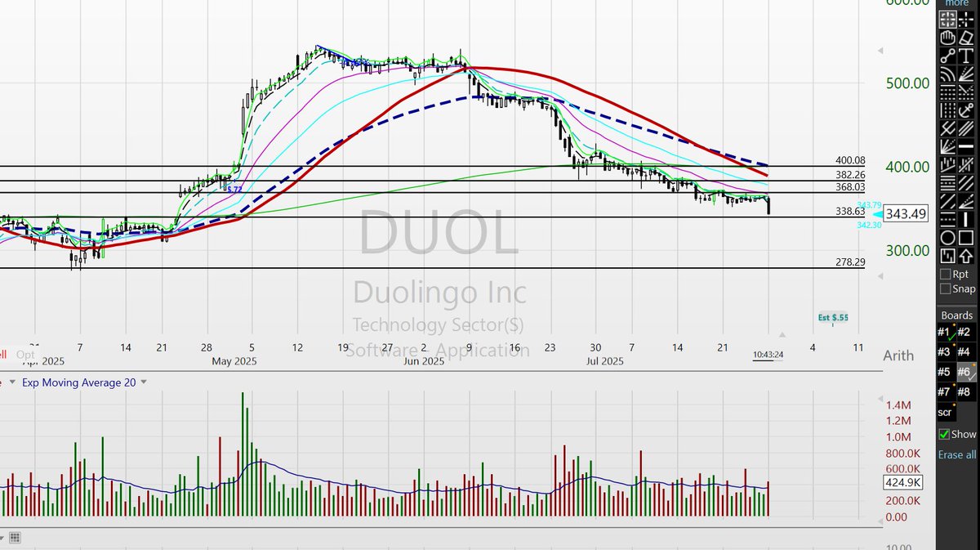Click the Est $.55 earnings marker
This screenshot has height=550, width=980.
(x=833, y=317)
